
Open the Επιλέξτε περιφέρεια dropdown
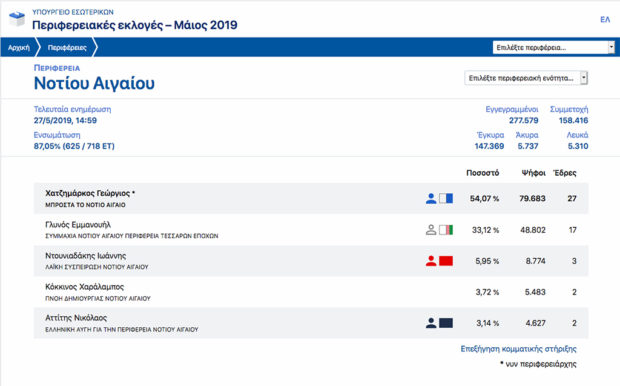[x=554, y=47]
